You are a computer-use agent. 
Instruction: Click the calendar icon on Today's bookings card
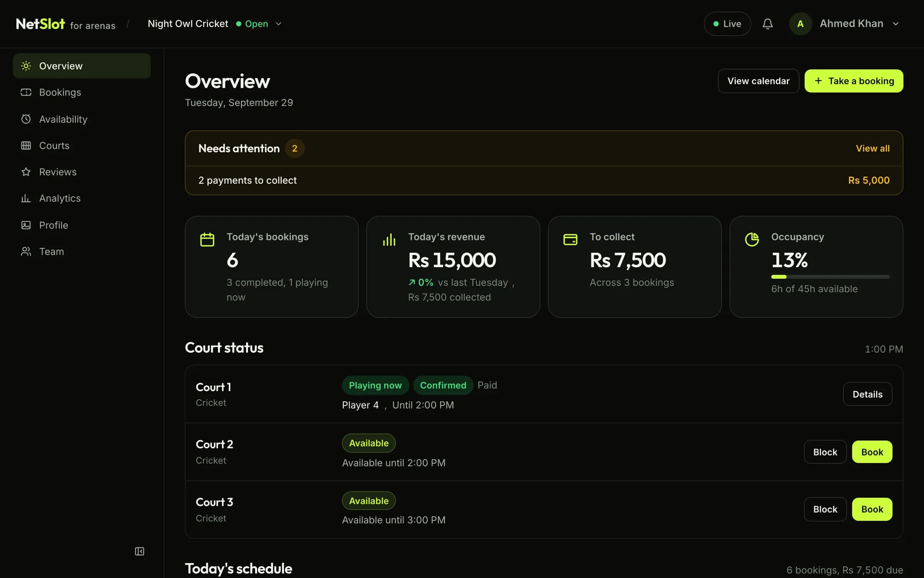tap(207, 239)
